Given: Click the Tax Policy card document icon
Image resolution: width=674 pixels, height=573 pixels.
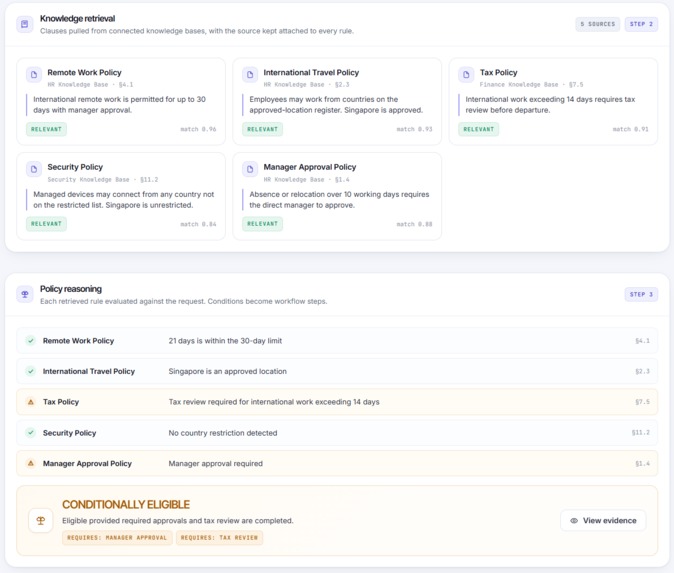Looking at the screenshot, I should click(x=466, y=74).
